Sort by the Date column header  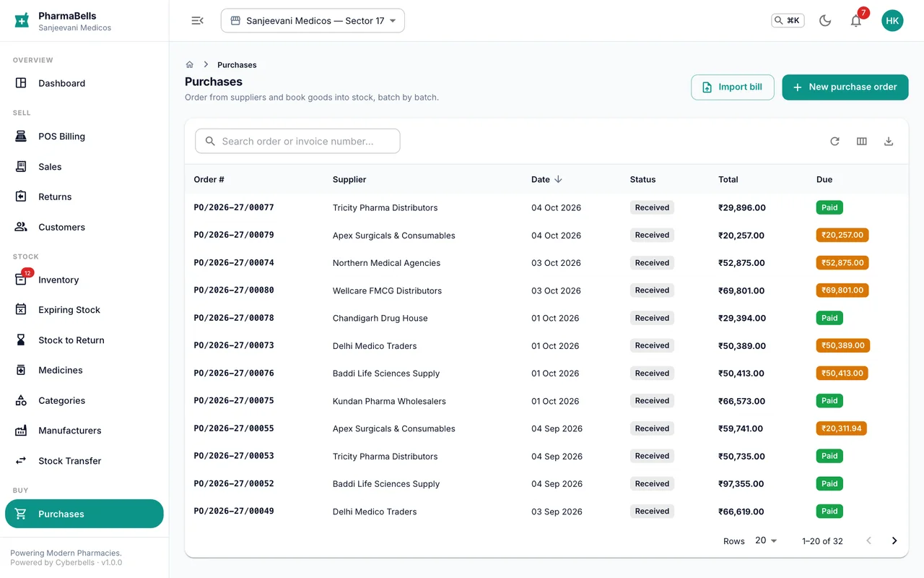546,179
